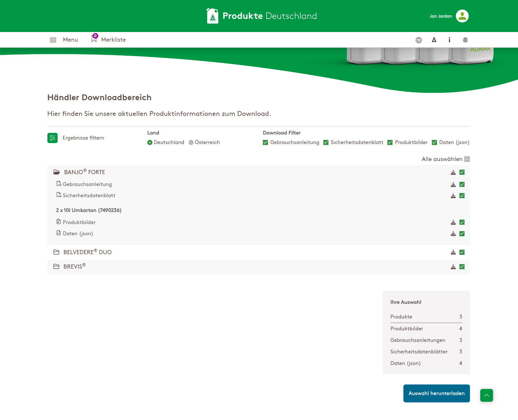The height and width of the screenshot is (420, 518).
Task: Click the Produkte Deutschland canister logo
Action: pyautogui.click(x=213, y=16)
